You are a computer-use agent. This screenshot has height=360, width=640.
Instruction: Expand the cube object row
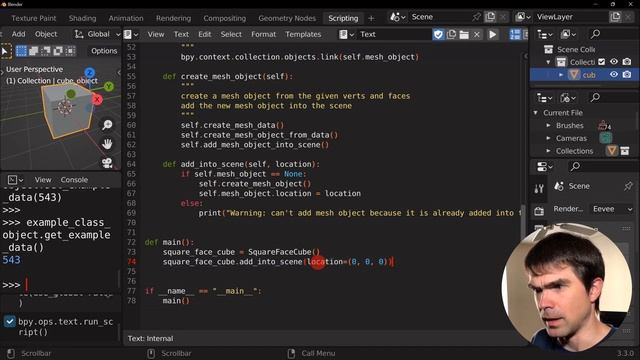coord(561,75)
